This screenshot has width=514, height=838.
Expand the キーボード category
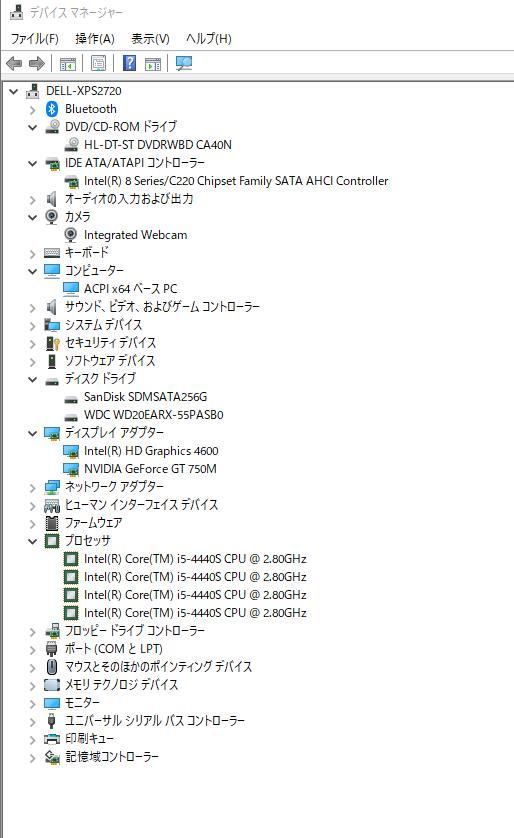coord(33,253)
